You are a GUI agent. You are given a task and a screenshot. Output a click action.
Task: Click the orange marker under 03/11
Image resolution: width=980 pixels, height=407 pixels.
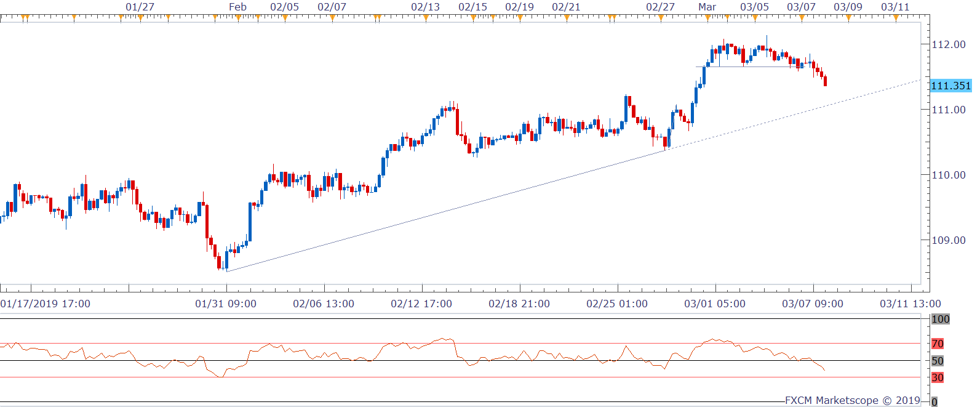(896, 17)
